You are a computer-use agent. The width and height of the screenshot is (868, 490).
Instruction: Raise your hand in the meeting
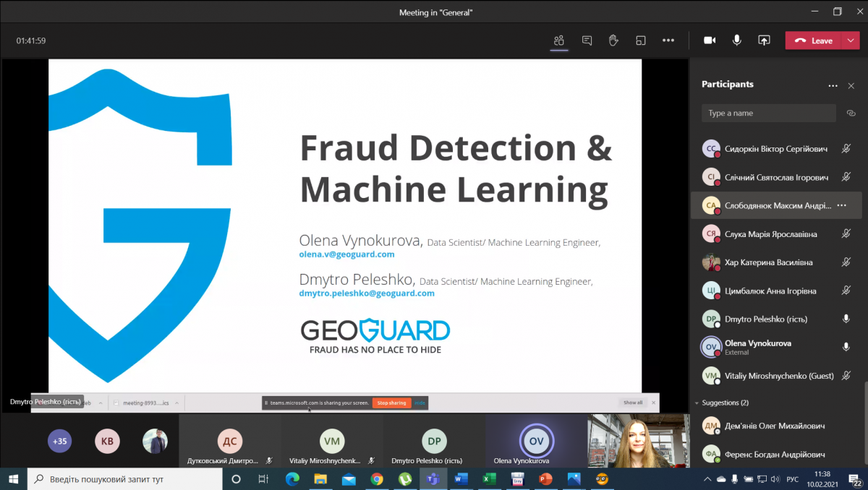(x=613, y=40)
